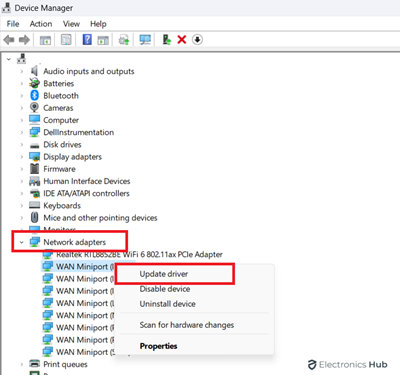The width and height of the screenshot is (400, 375).
Task: Expand the Cameras category
Action: pos(22,108)
